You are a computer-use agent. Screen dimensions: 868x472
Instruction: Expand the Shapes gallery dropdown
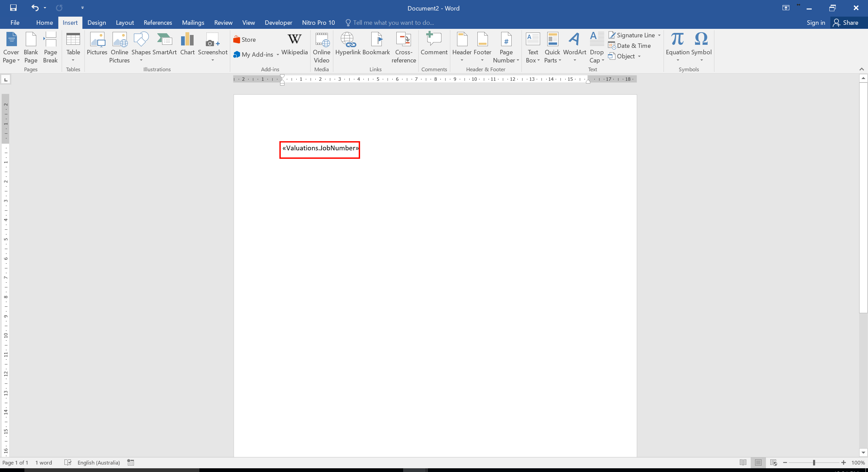point(141,61)
